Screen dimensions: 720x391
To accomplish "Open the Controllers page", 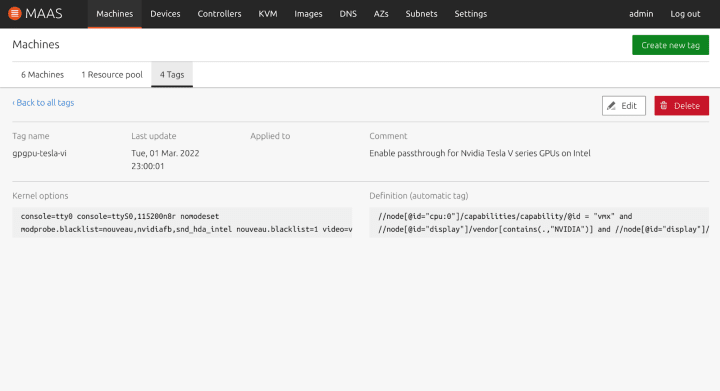I will [x=219, y=14].
